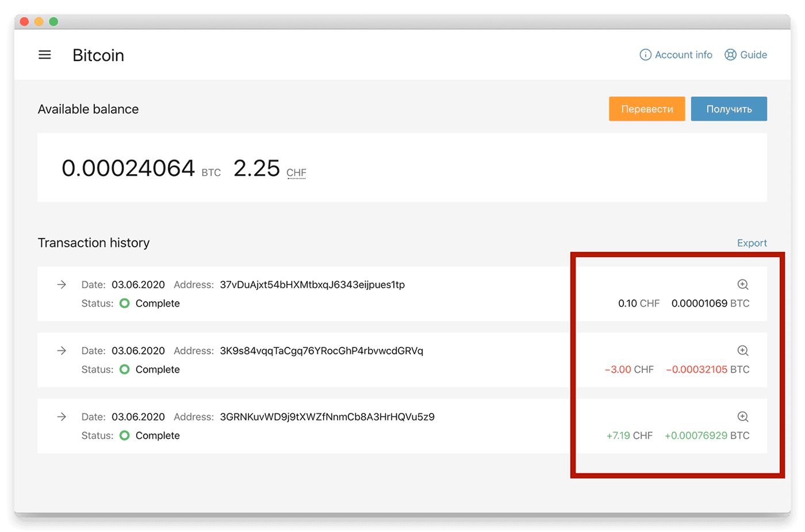The image size is (805, 532).
Task: Click green status circle of 3K9s84vqqTaCgq transaction
Action: [124, 369]
